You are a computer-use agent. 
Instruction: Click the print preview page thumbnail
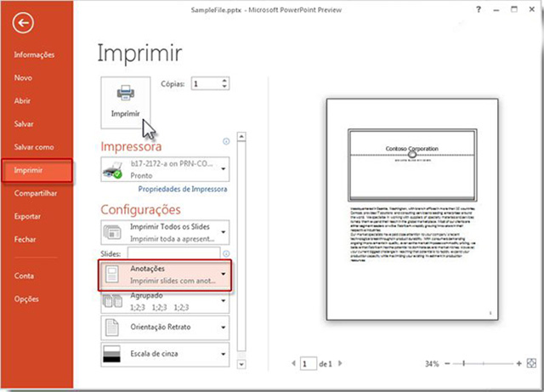(x=412, y=209)
